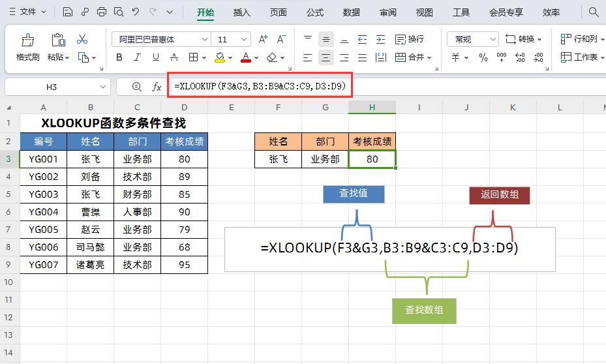Click the Merge 合并 button
606x364 pixels.
pos(410,57)
